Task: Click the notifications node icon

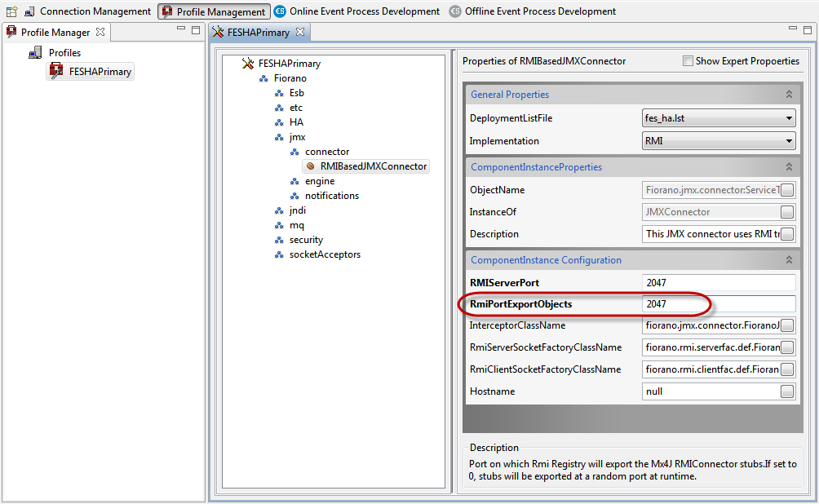Action: [x=295, y=196]
